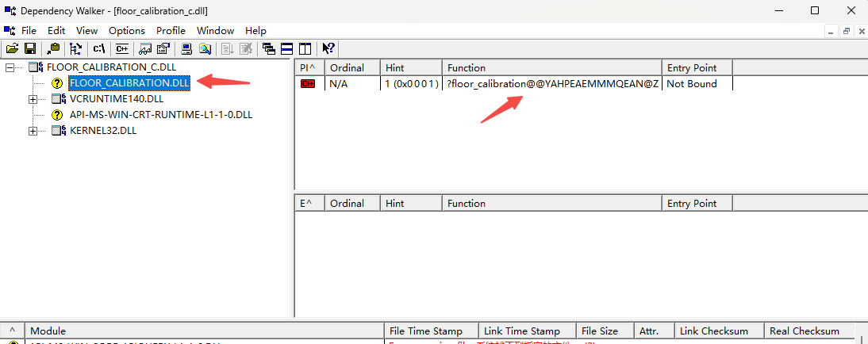Sort imports list by Entry Point header
The image size is (868, 344).
tap(697, 68)
